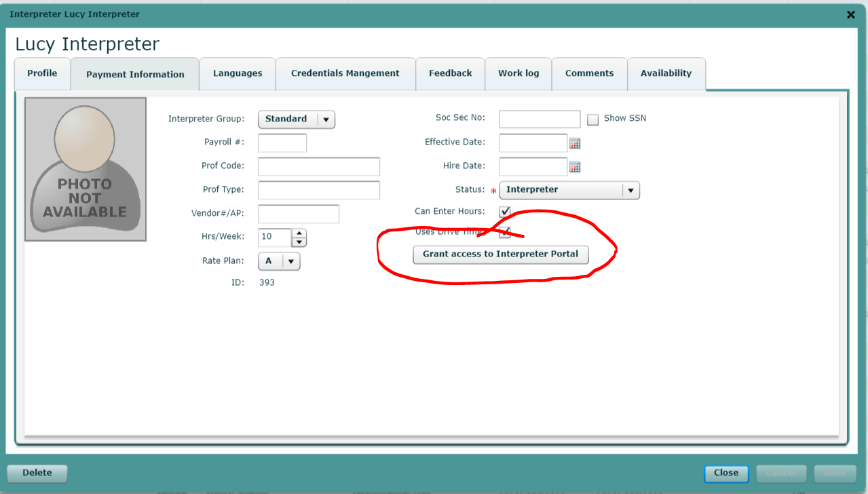Viewport: 868px width, 494px height.
Task: Click the Hire Date text field
Action: [533, 166]
